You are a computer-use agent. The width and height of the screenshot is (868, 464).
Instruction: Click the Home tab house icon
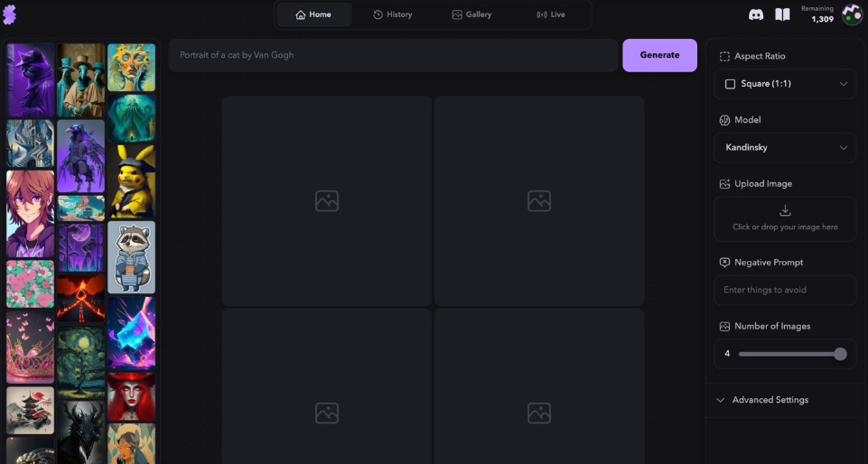pos(301,15)
